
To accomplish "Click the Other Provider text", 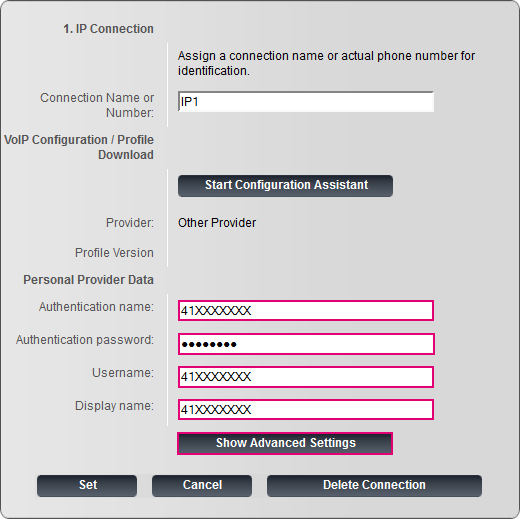I will coord(217,223).
